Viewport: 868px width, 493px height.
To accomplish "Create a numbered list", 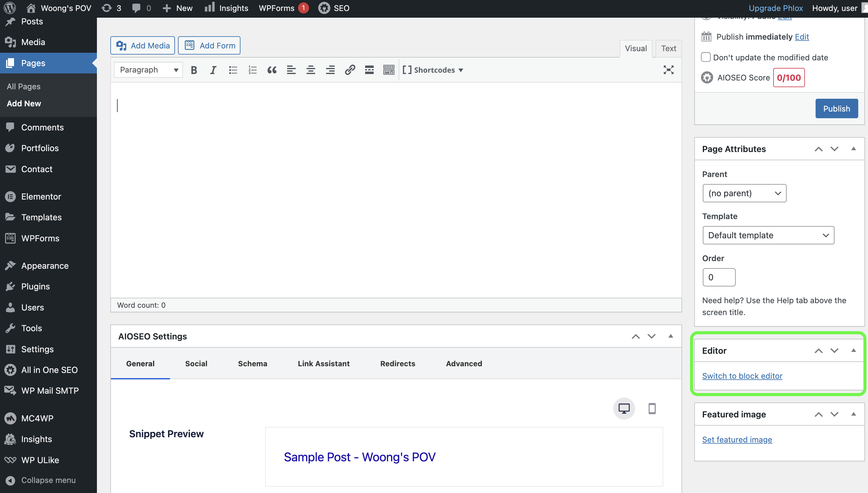I will tap(252, 70).
